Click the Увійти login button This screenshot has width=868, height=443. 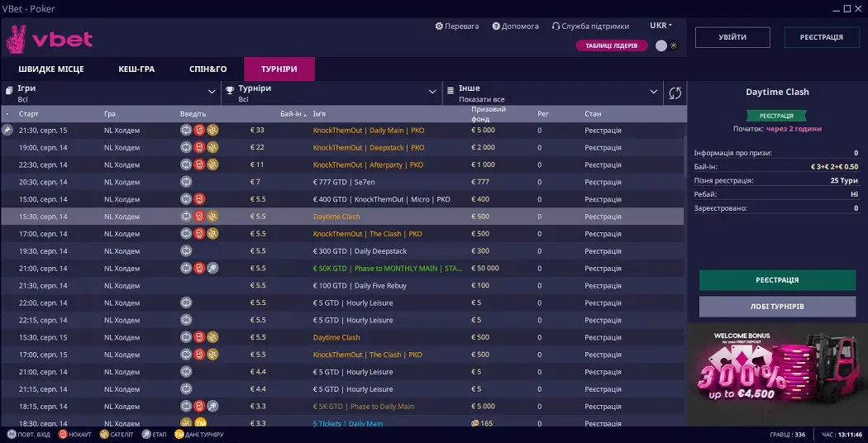732,37
